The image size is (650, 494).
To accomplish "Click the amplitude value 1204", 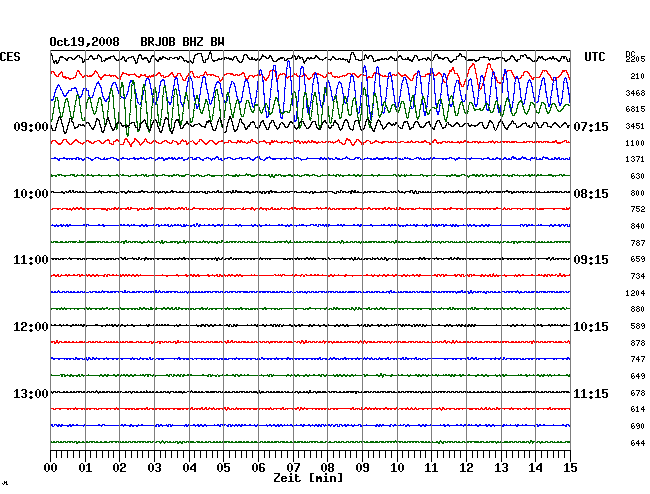I will coord(635,293).
